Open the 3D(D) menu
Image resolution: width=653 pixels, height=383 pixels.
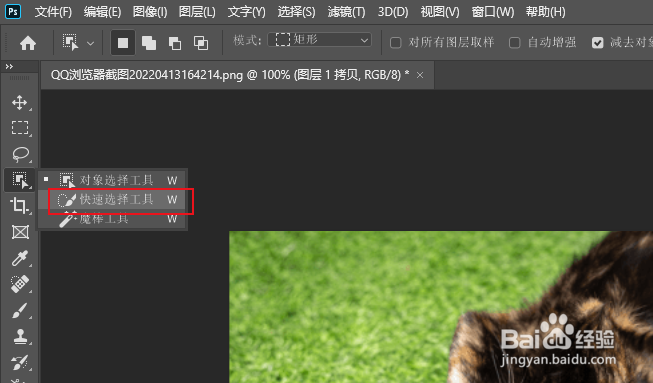(x=393, y=12)
